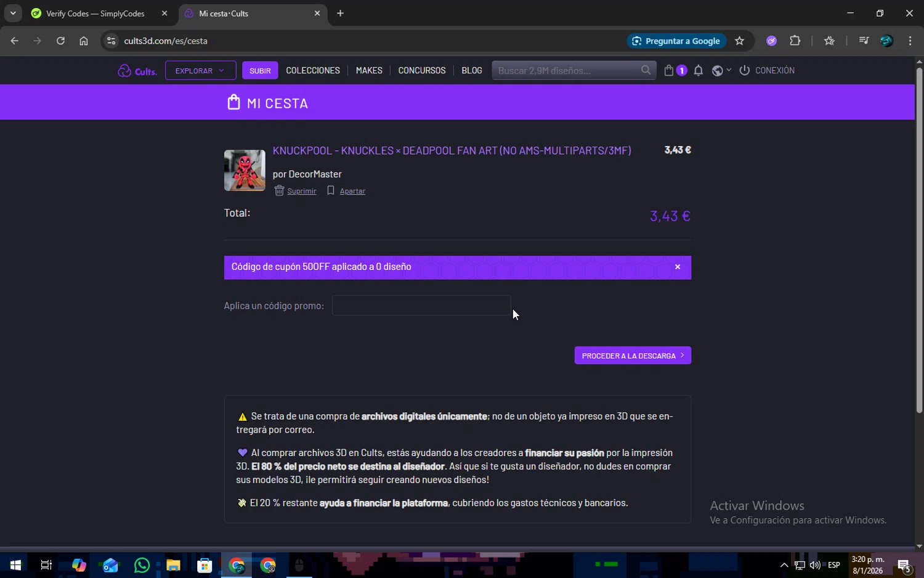924x578 pixels.
Task: Open the shopping basket icon with badge
Action: pyautogui.click(x=675, y=70)
